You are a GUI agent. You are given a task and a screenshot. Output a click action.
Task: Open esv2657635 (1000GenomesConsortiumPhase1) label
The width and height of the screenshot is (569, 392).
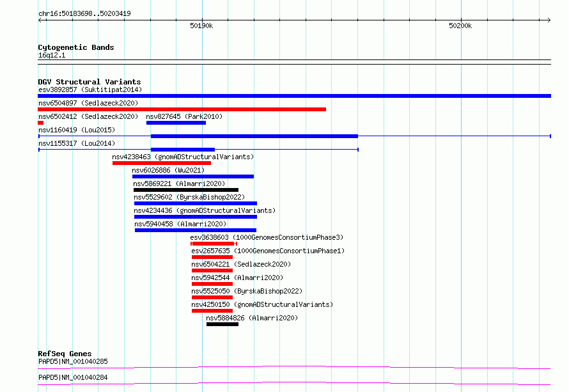click(x=268, y=251)
